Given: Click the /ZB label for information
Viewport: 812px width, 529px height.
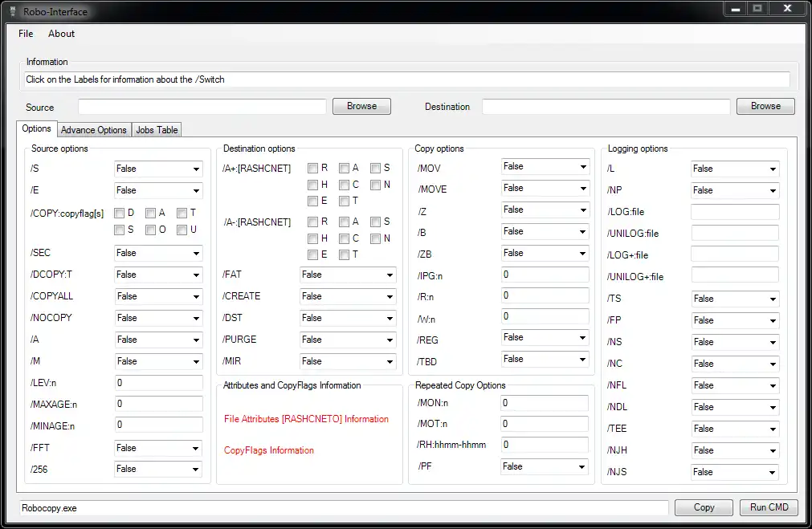Looking at the screenshot, I should [x=424, y=254].
